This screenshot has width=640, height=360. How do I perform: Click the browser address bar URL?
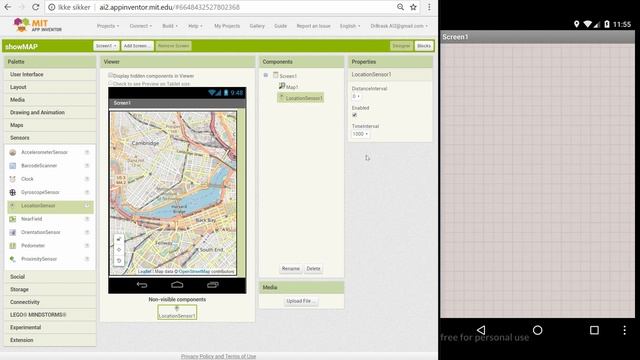click(x=170, y=7)
